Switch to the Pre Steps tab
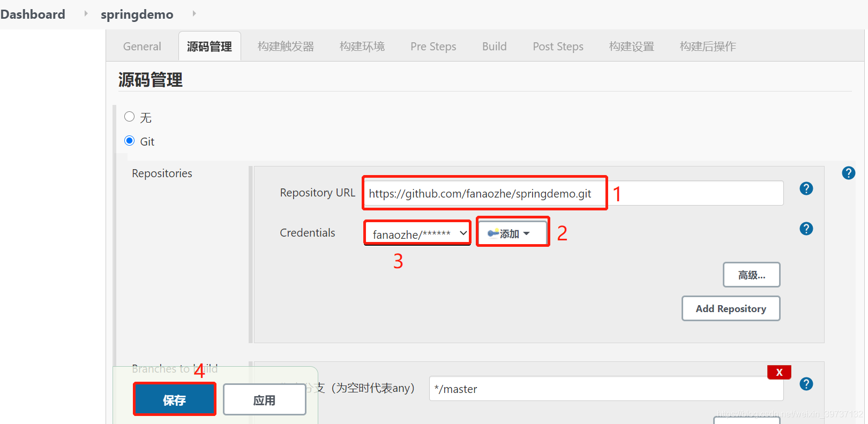This screenshot has height=424, width=868. click(433, 47)
